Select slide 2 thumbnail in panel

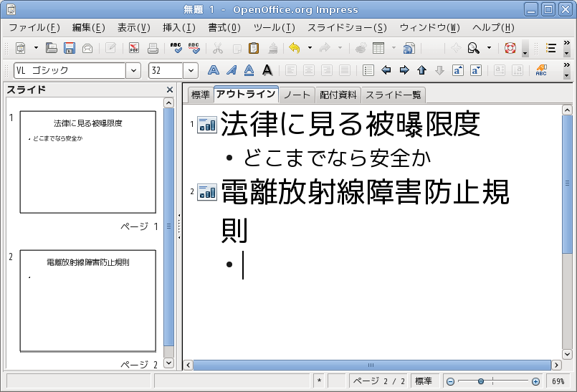coord(88,301)
